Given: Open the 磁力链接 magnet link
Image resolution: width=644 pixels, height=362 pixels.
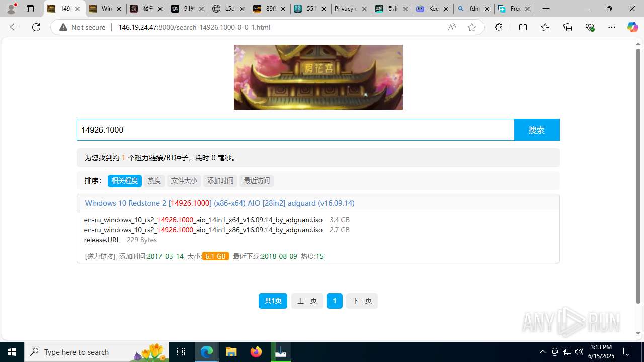Looking at the screenshot, I should 100,256.
